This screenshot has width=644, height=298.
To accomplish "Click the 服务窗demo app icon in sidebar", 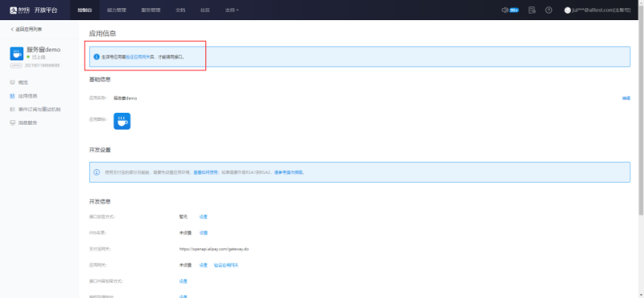I will pyautogui.click(x=16, y=53).
